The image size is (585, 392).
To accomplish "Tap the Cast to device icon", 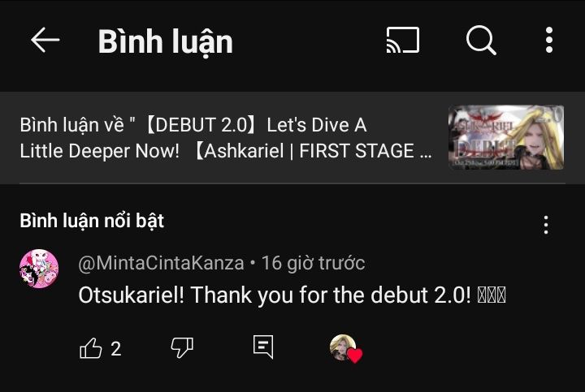I will pos(403,41).
